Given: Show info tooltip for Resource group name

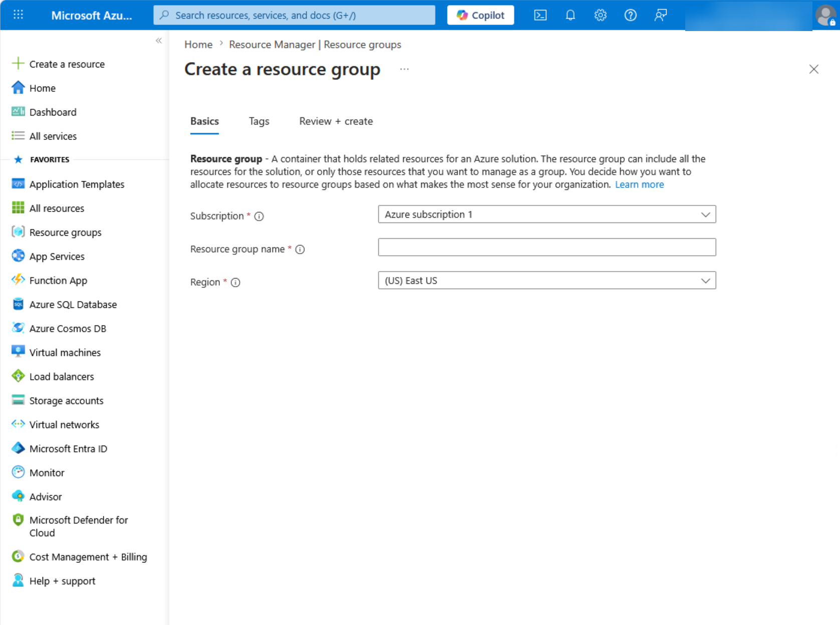Looking at the screenshot, I should click(300, 249).
